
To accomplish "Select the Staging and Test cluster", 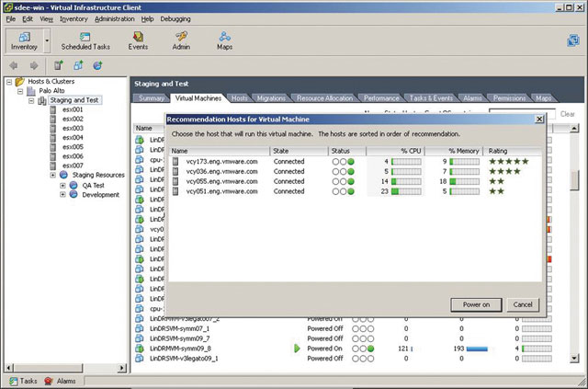I will (74, 100).
